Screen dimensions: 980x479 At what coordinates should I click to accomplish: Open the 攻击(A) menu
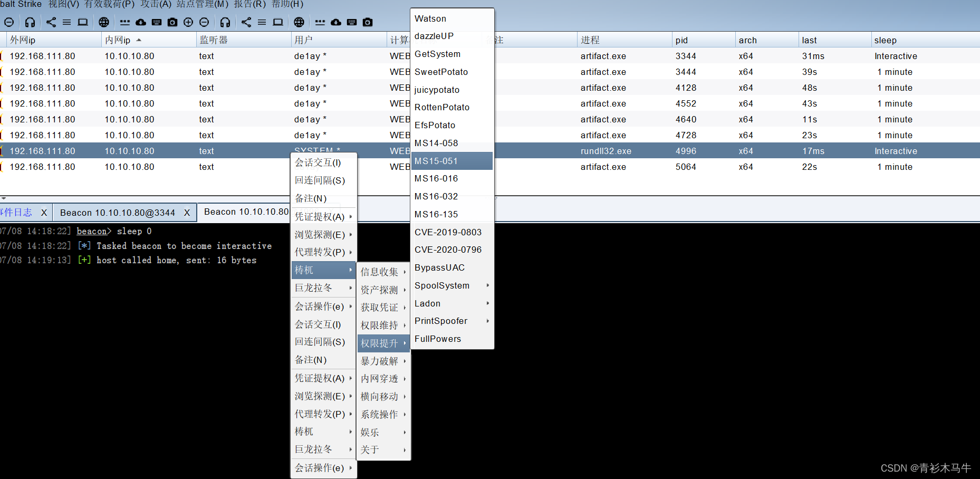point(156,4)
